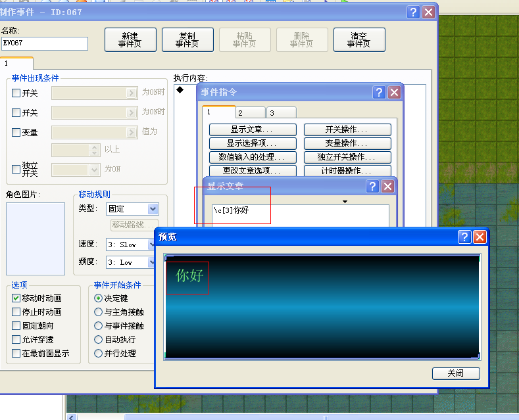The image size is (519, 420).
Task: Click 数值输入的处理 command button
Action: click(x=253, y=157)
